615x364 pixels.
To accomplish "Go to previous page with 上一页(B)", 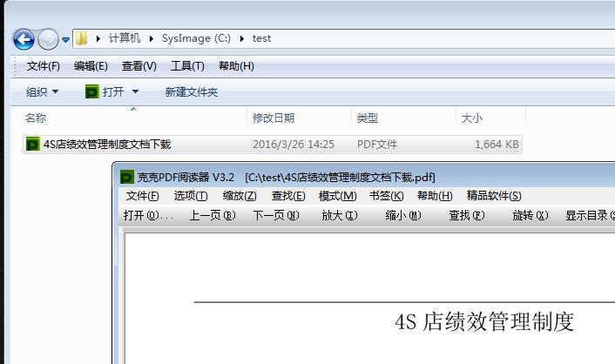I will coord(213,215).
